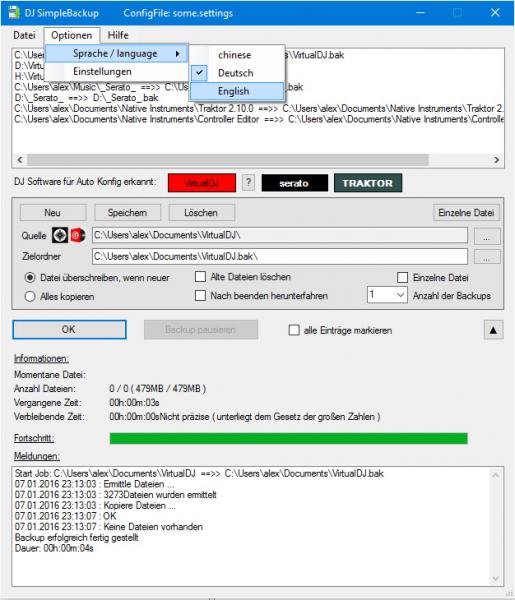Viewport: 515px width, 600px height.
Task: Click the elapsed time value '00h:00m:03s'
Action: [x=134, y=403]
